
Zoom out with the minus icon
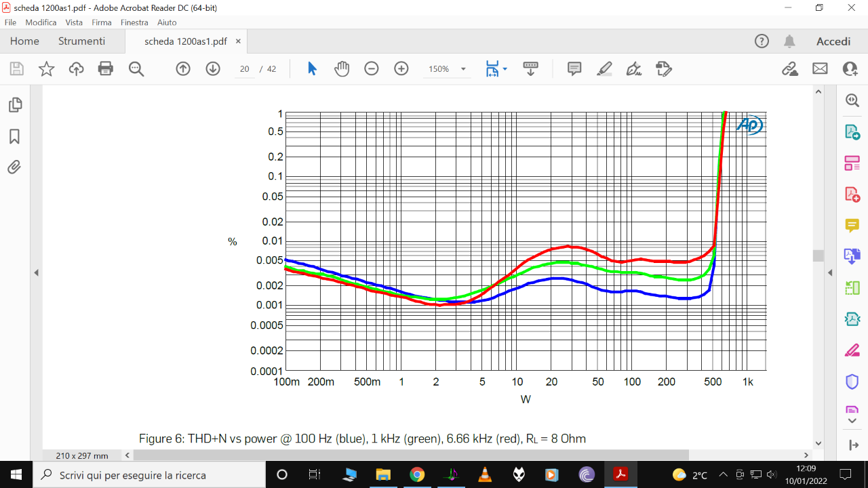(x=372, y=68)
